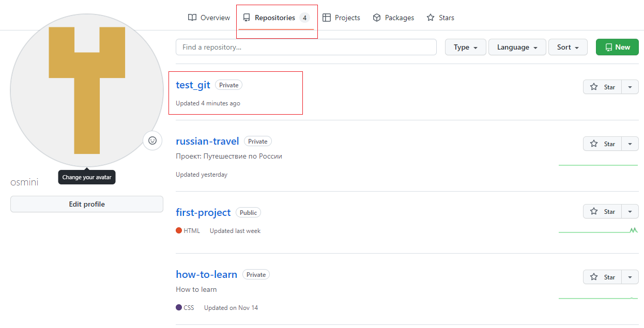Viewport: 644px width, 328px height.
Task: Go to the Packages tab
Action: pyautogui.click(x=393, y=18)
